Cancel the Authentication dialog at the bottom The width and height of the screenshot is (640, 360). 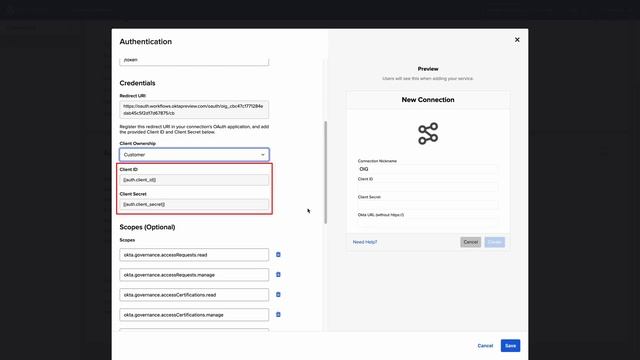click(x=485, y=346)
